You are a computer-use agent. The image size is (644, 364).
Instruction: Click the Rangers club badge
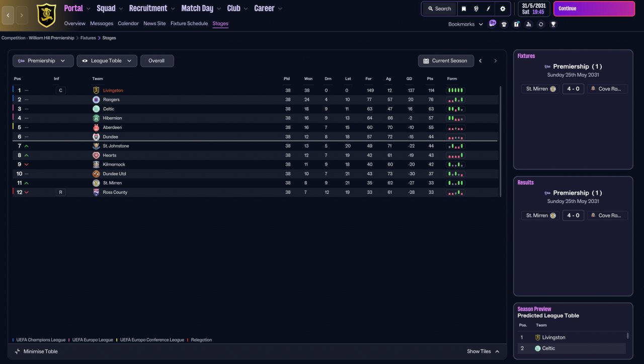96,100
